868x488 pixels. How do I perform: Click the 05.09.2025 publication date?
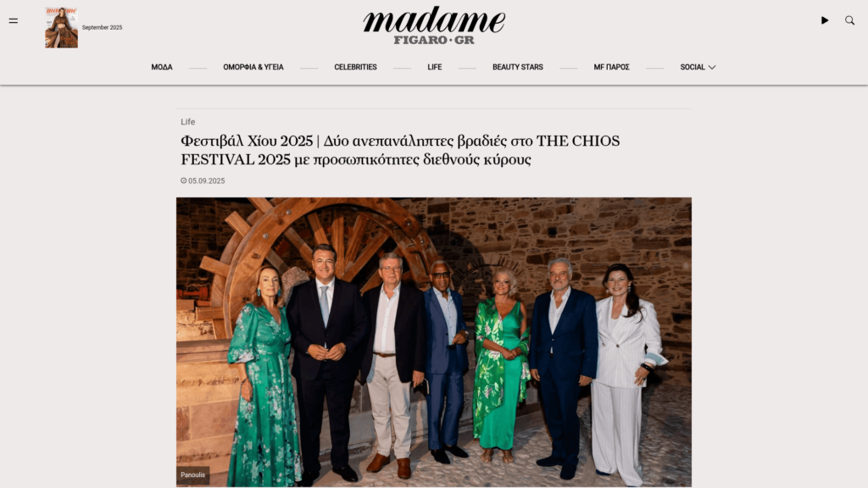coord(207,181)
